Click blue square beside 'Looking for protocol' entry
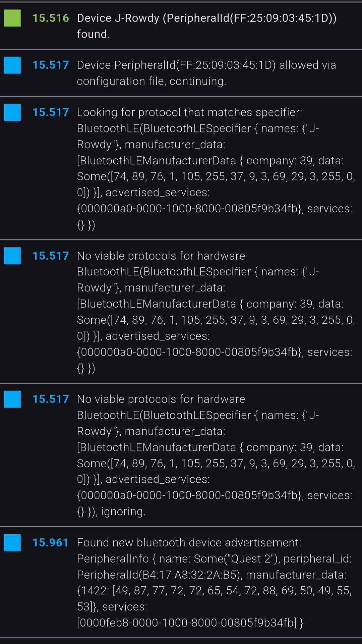This screenshot has height=644, width=362. tap(12, 112)
